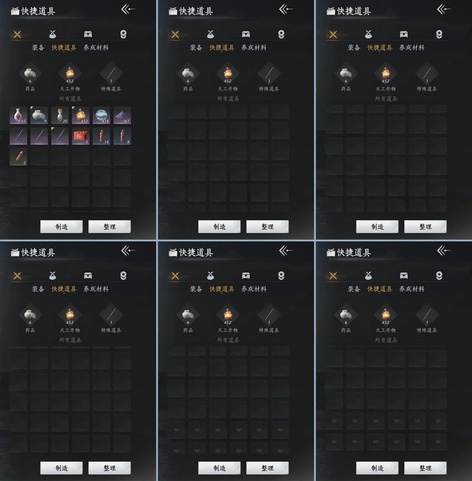The width and height of the screenshot is (472, 481).
Task: Select the purple powder pile item
Action: 122,115
